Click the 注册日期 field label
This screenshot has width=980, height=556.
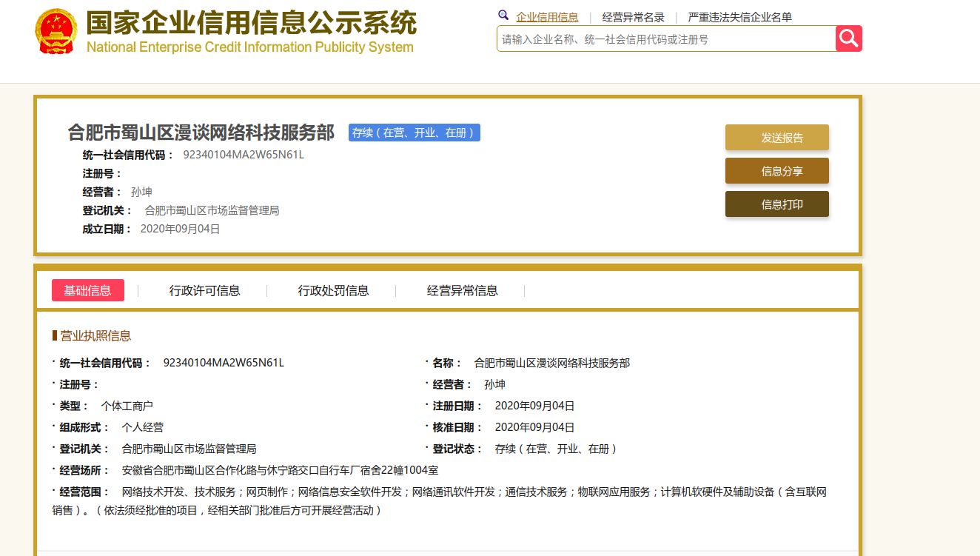click(x=457, y=406)
